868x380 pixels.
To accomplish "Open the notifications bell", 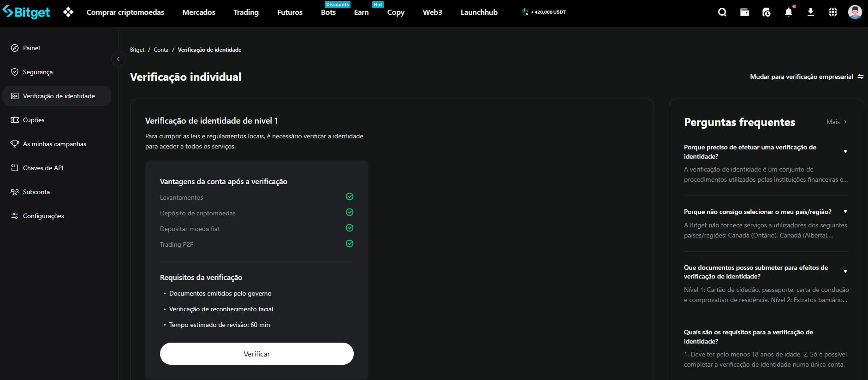I will coord(789,12).
